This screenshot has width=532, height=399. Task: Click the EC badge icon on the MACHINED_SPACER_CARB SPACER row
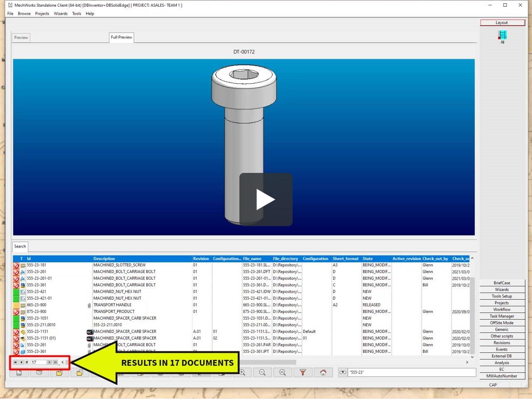(89, 331)
